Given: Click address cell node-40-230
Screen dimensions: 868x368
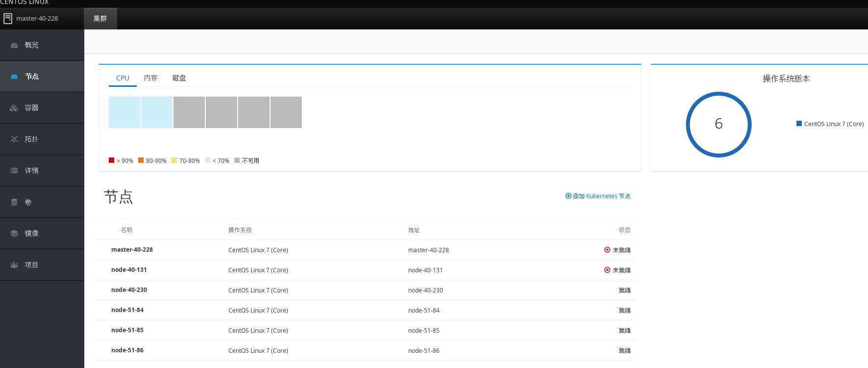Looking at the screenshot, I should [425, 290].
